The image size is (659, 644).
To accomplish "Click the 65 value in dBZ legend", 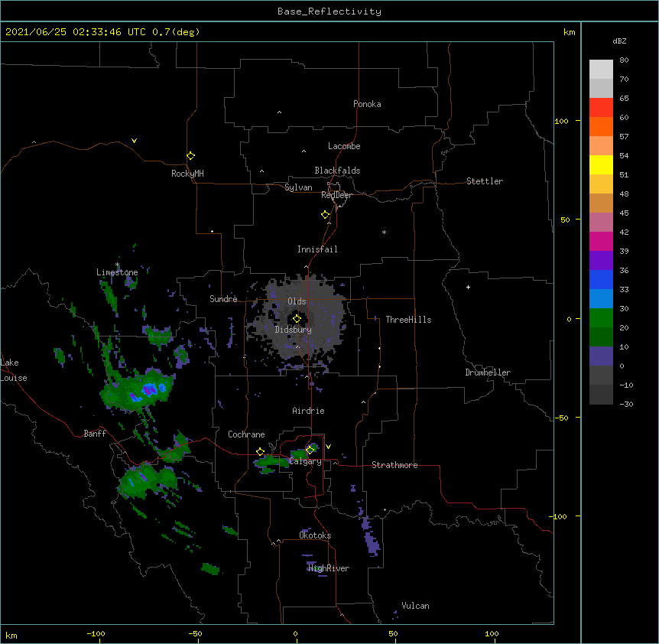I will pyautogui.click(x=624, y=98).
